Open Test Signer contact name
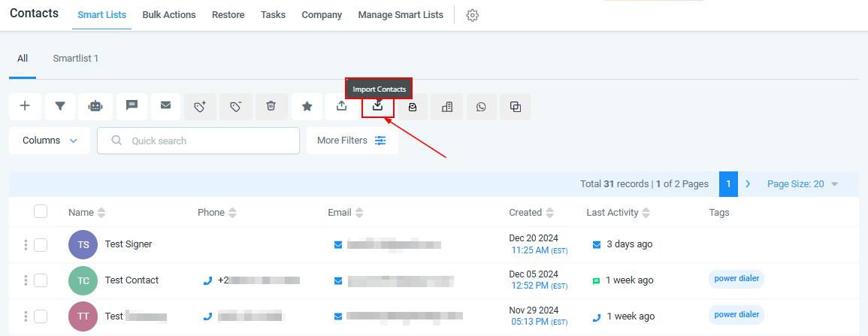The image size is (868, 336). pos(129,244)
